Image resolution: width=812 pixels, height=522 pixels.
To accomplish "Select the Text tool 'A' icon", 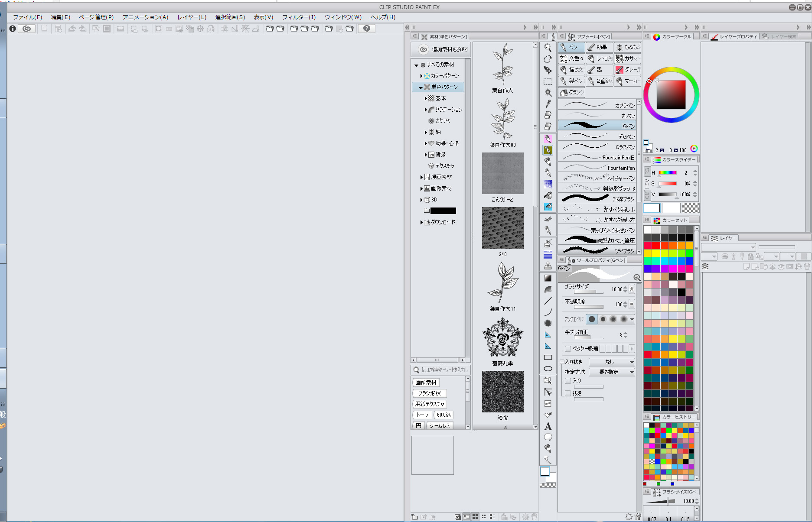I will pyautogui.click(x=548, y=426).
